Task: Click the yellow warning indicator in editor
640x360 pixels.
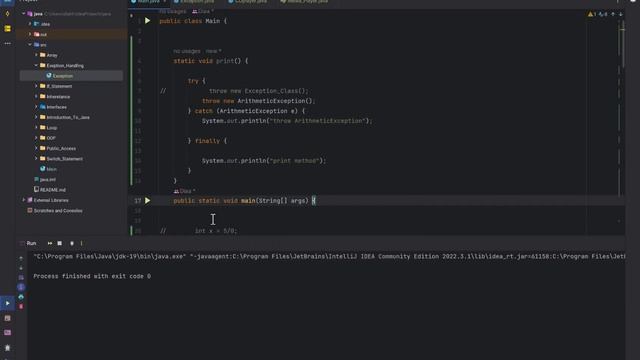Action: (x=591, y=14)
